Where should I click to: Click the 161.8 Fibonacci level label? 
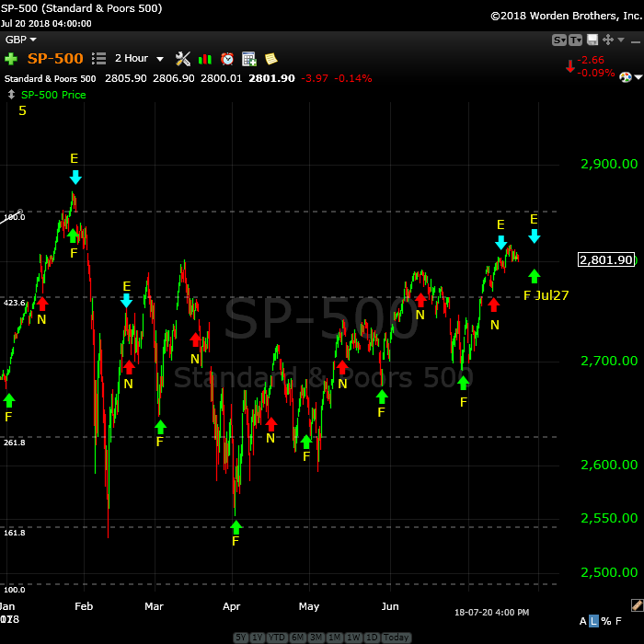pos(15,533)
